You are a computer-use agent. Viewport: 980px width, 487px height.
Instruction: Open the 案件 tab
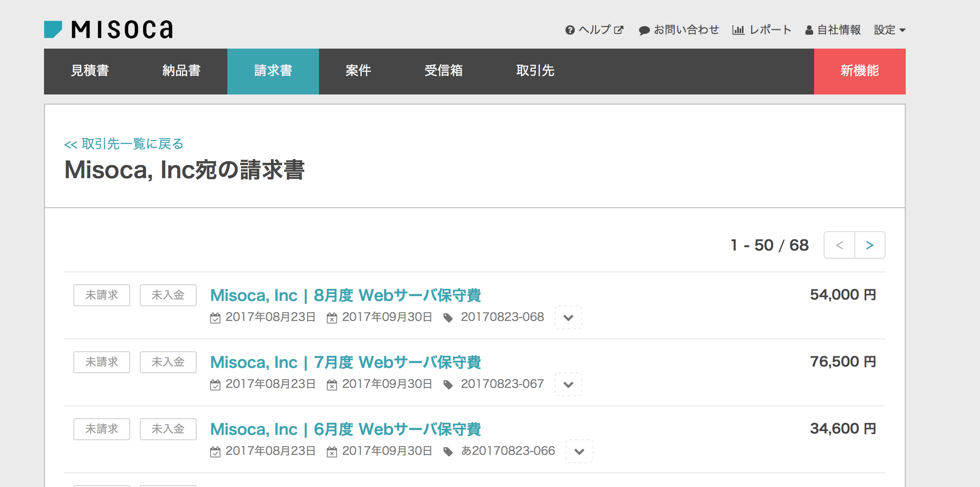point(358,71)
